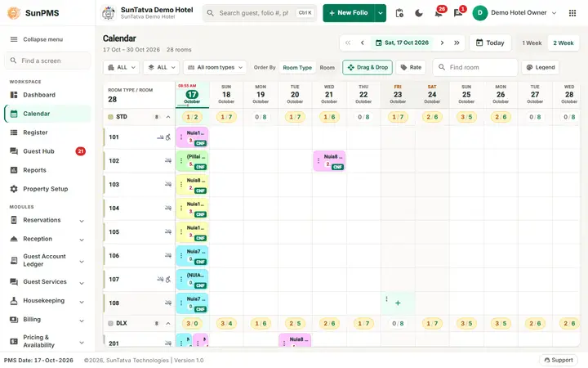This screenshot has width=588, height=368.
Task: Select the green booking in room 102
Action: 193,161
